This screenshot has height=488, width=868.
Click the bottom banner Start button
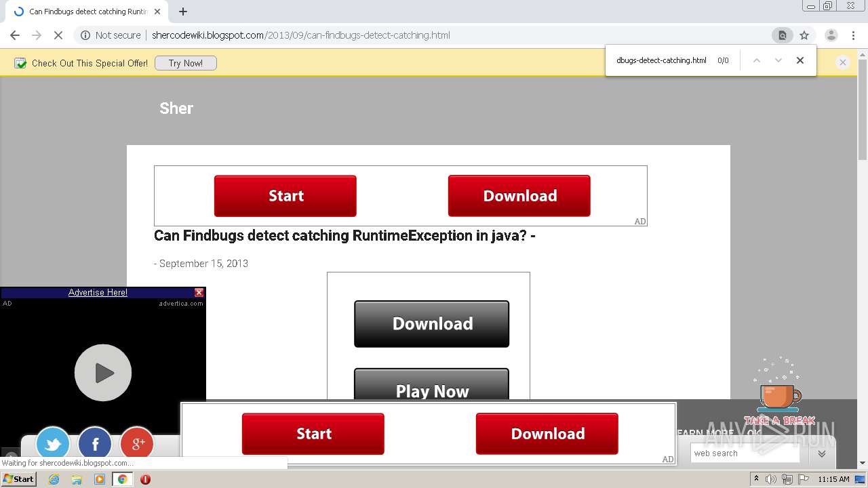(313, 434)
